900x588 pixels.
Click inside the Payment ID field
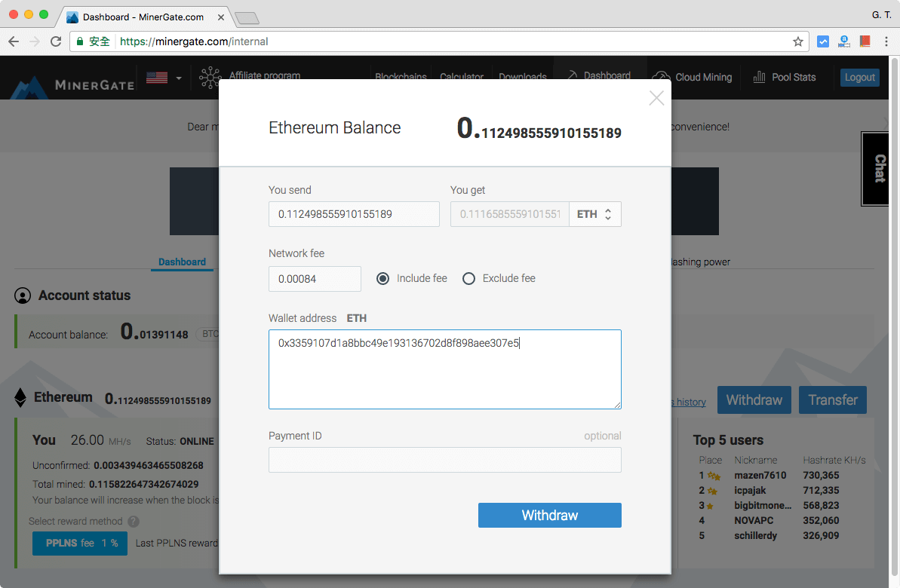click(444, 460)
